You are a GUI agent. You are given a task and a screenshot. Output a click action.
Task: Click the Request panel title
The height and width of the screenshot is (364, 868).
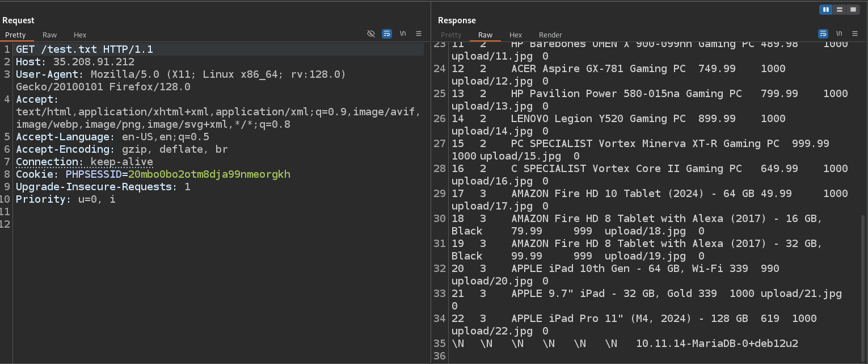coord(18,20)
